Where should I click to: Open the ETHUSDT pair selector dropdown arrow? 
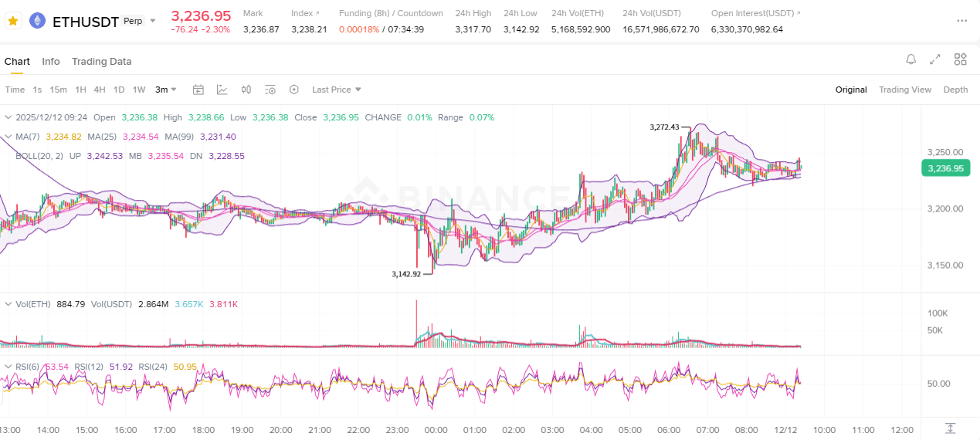click(153, 21)
